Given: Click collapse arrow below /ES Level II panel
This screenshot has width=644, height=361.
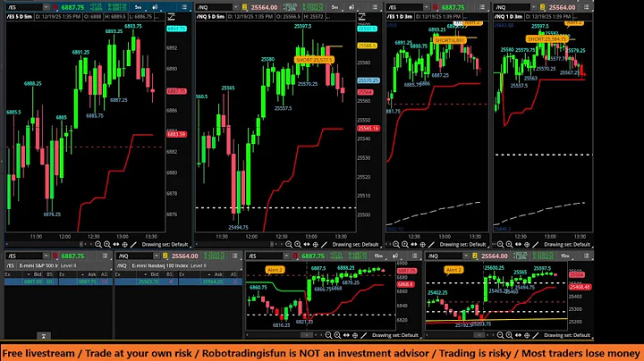Looking at the screenshot, I should coord(44,336).
